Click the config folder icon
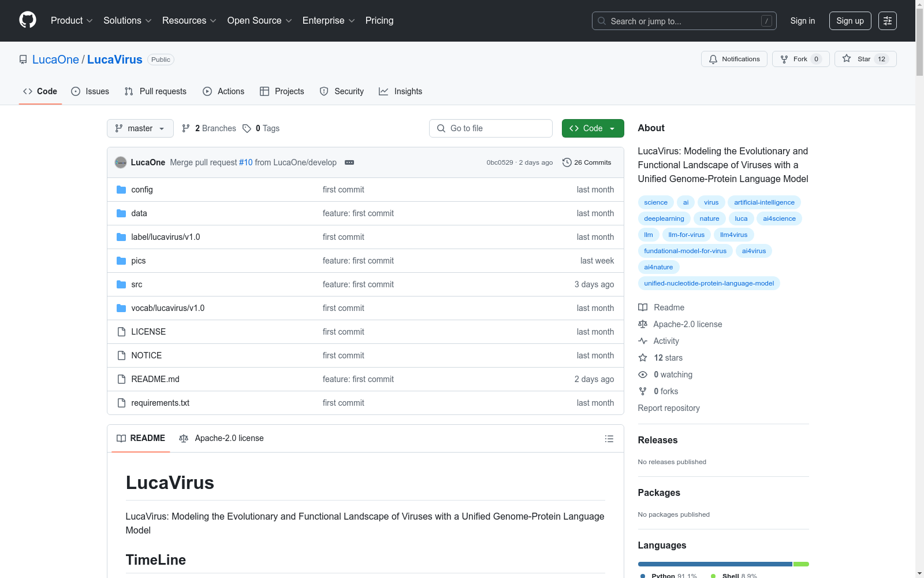Viewport: 924px width, 578px height. point(121,190)
